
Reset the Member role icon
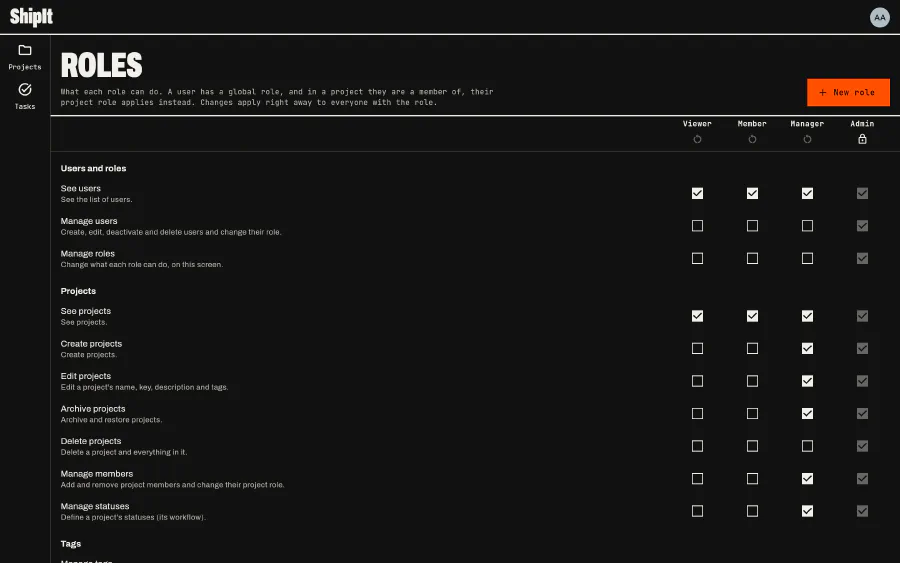[752, 139]
